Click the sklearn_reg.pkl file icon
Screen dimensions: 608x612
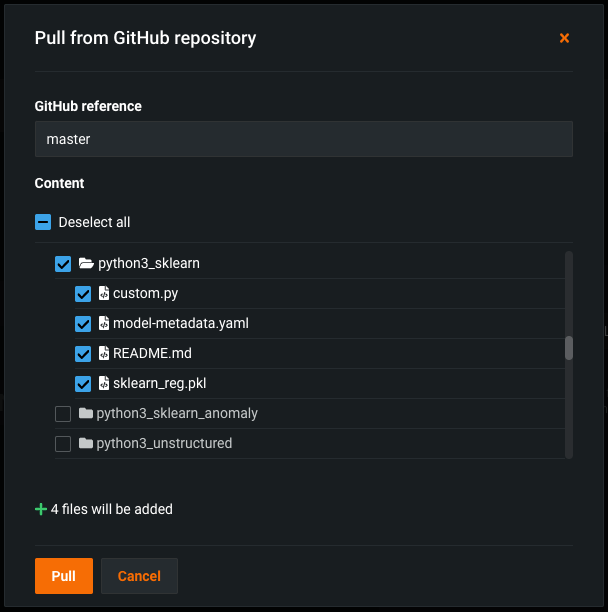point(103,384)
